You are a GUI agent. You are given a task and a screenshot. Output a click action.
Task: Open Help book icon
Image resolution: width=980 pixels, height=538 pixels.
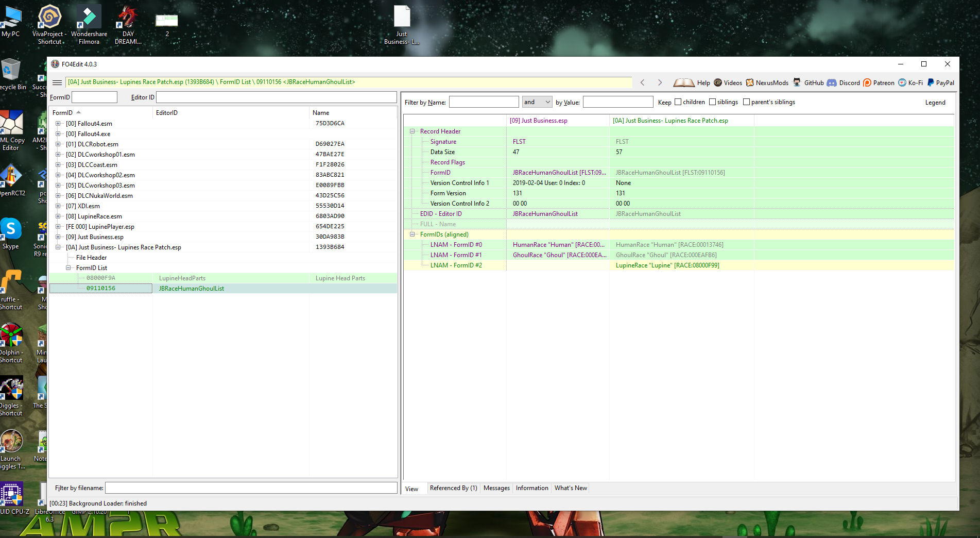(x=684, y=82)
